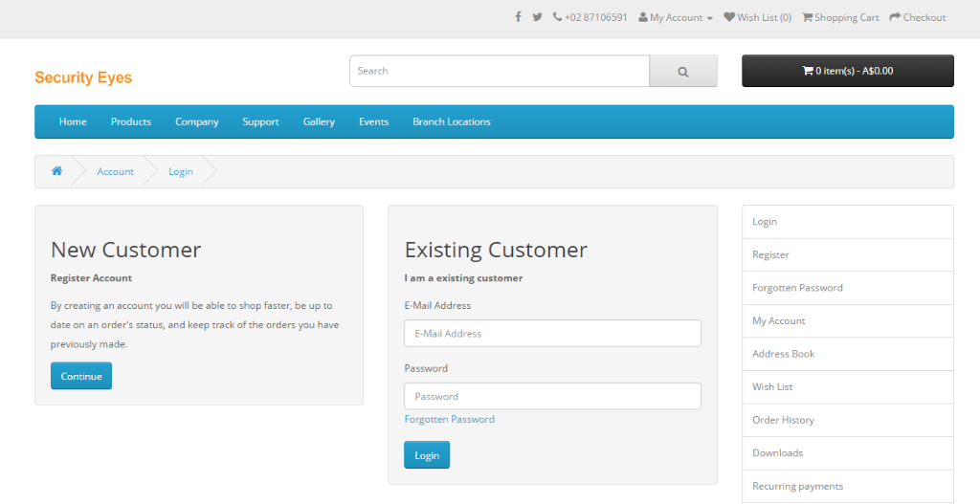Viewport: 980px width, 504px height.
Task: Select Login in the right sidebar
Action: (x=848, y=222)
